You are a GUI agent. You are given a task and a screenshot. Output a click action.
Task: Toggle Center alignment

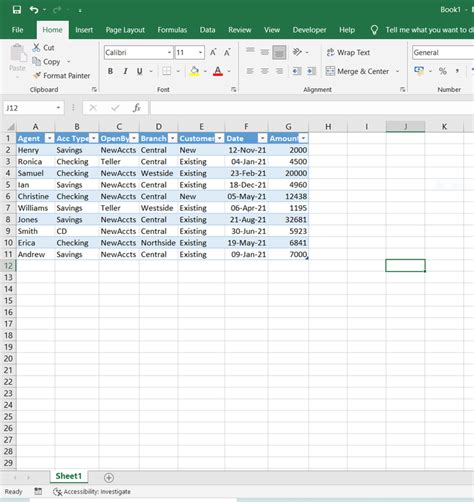(265, 71)
